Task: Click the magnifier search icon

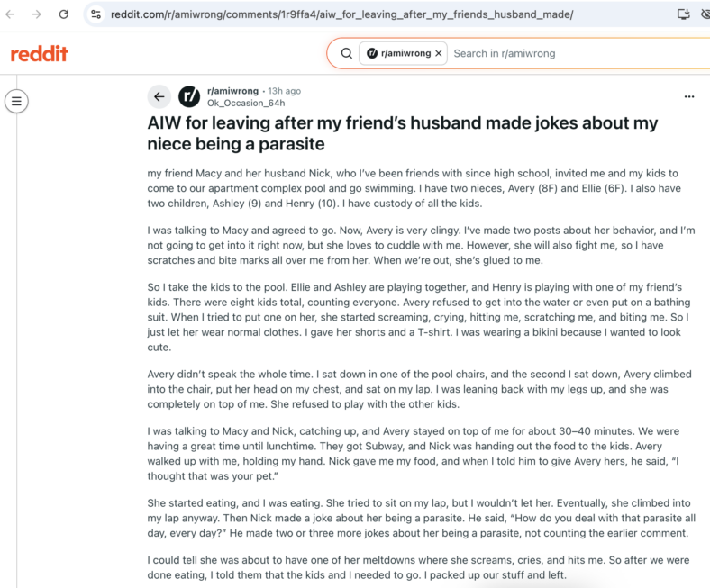Action: [x=346, y=53]
